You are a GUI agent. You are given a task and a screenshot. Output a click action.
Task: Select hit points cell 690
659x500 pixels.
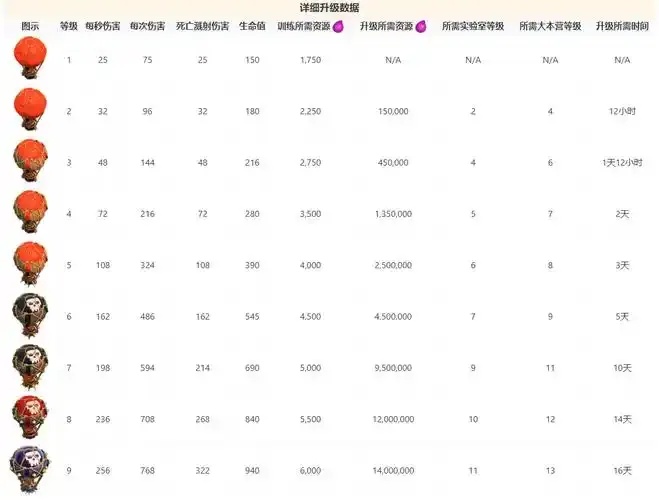click(252, 368)
